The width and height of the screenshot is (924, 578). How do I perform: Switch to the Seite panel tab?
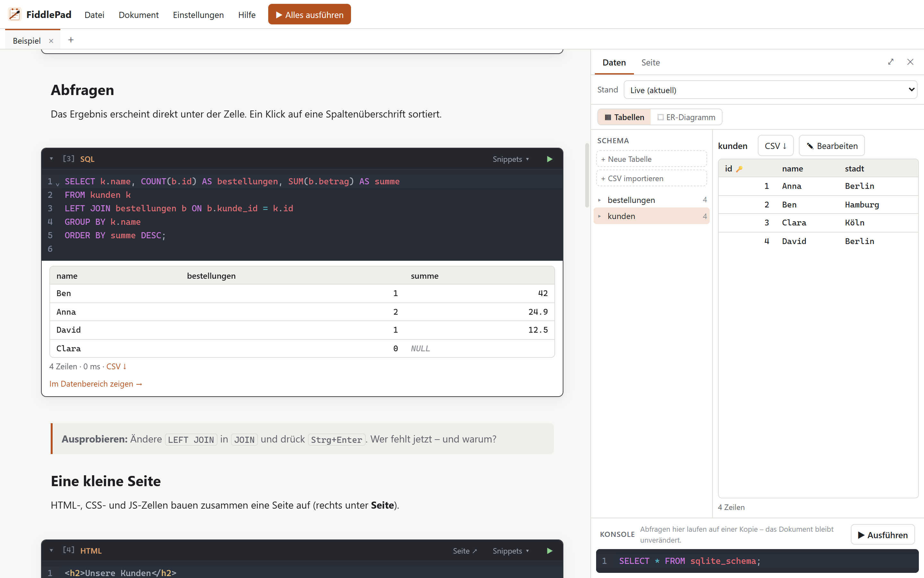pyautogui.click(x=650, y=62)
